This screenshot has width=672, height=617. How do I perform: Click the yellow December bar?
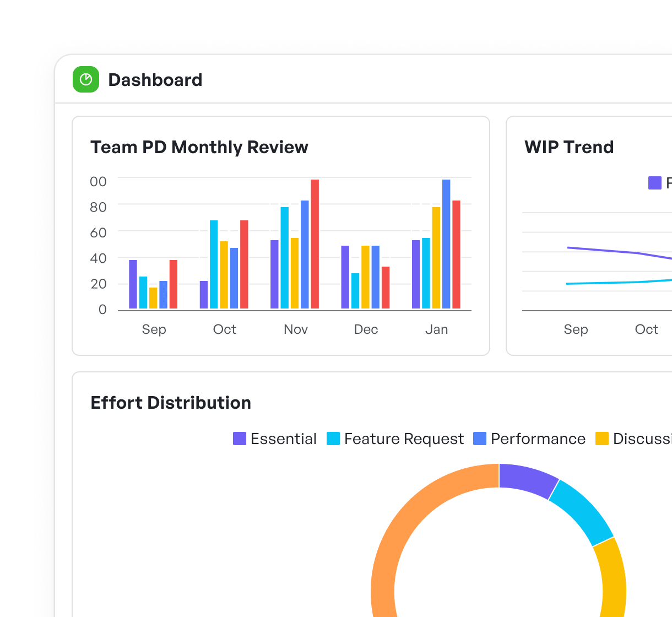point(365,277)
